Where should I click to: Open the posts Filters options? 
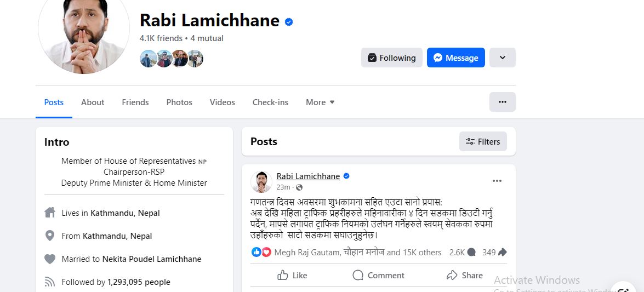[483, 141]
